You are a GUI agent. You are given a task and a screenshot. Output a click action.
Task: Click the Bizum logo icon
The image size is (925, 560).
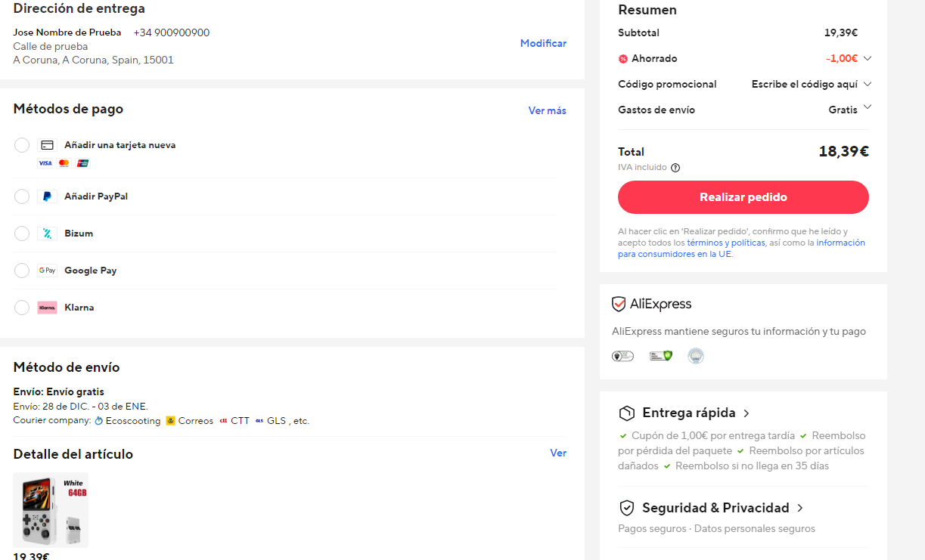coord(47,234)
